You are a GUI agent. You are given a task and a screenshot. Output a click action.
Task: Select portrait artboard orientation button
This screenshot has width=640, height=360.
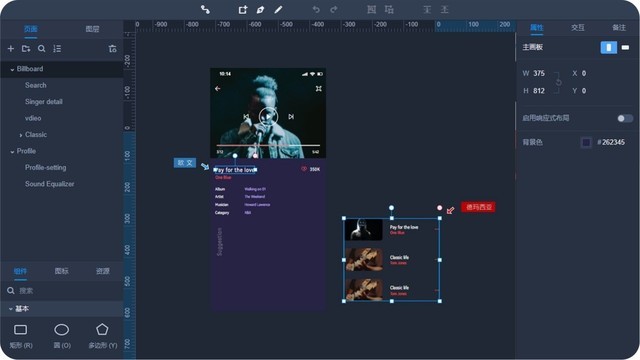pyautogui.click(x=609, y=47)
